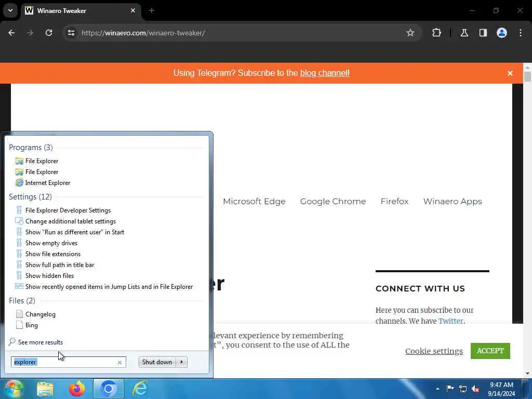Open the Chrome extensions puzzle icon

(x=436, y=33)
